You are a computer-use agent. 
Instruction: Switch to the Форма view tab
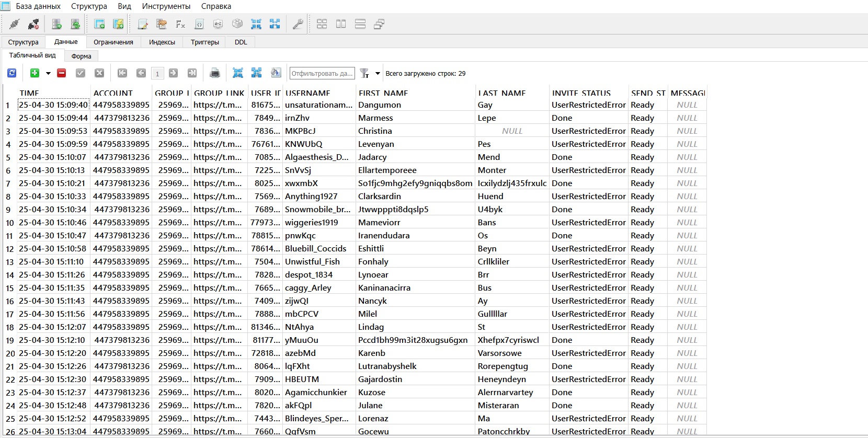[x=82, y=56]
